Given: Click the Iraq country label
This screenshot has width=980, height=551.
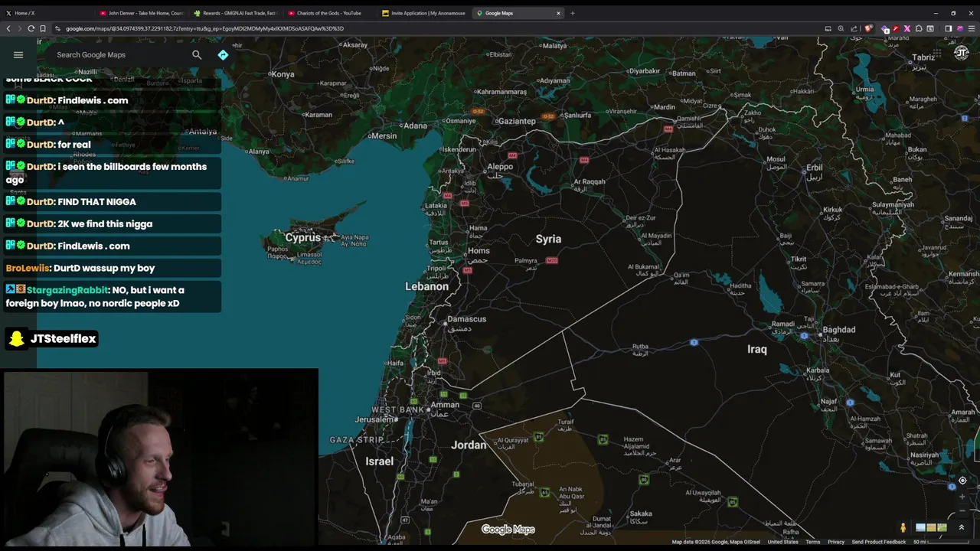Looking at the screenshot, I should [x=756, y=349].
